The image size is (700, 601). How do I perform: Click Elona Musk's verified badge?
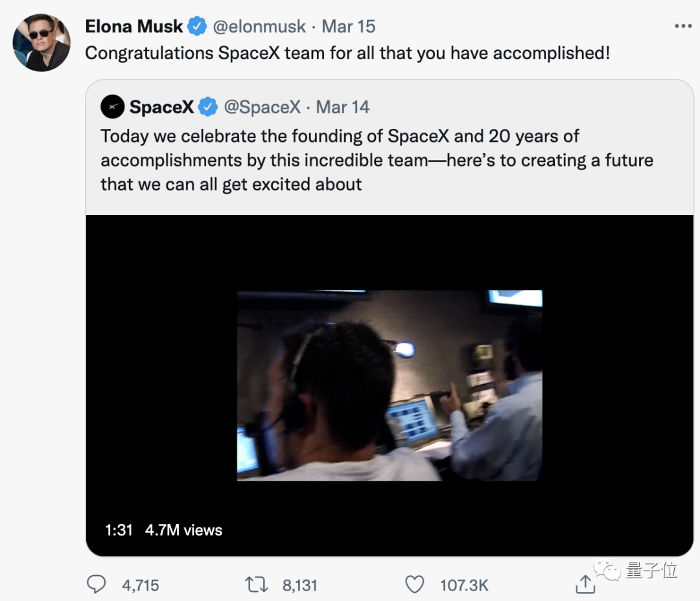[x=197, y=27]
